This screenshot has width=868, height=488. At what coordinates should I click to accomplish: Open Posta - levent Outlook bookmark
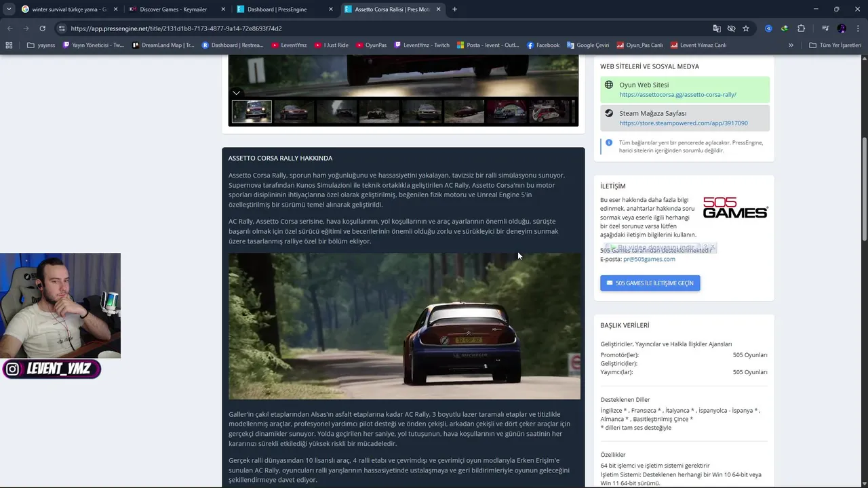click(x=488, y=45)
